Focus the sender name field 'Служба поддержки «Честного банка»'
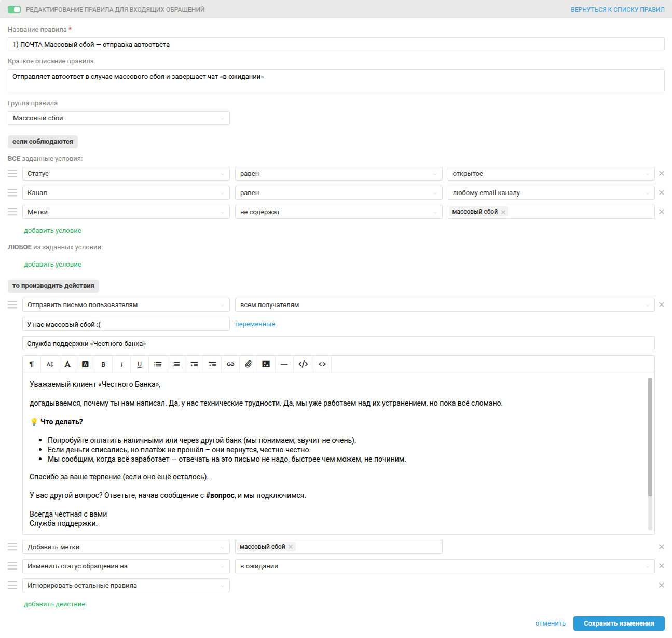Viewport: 672px width, 638px height. pos(338,343)
